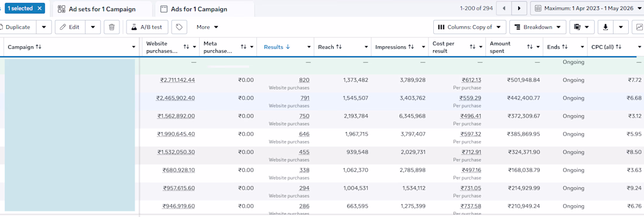
Task: Click the tag label icon button
Action: click(x=179, y=27)
